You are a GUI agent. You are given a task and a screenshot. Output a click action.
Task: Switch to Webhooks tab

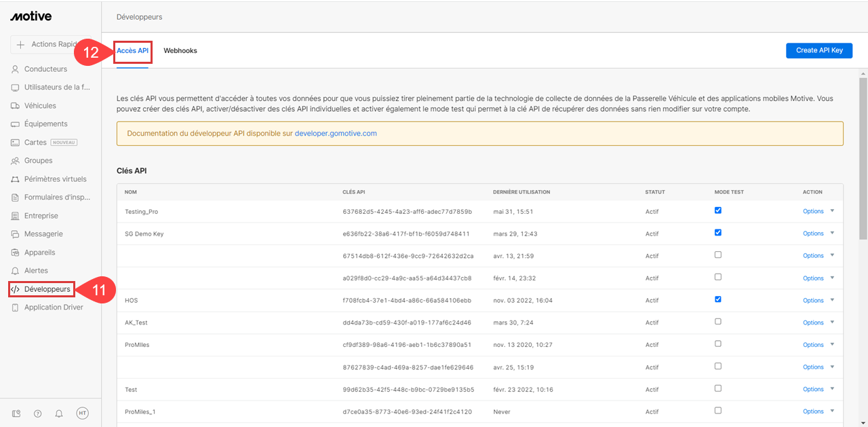point(180,51)
